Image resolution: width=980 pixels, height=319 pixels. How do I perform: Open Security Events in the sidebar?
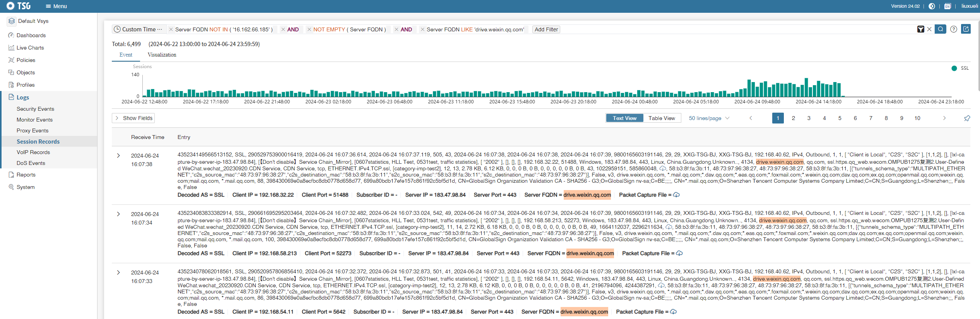click(x=35, y=109)
